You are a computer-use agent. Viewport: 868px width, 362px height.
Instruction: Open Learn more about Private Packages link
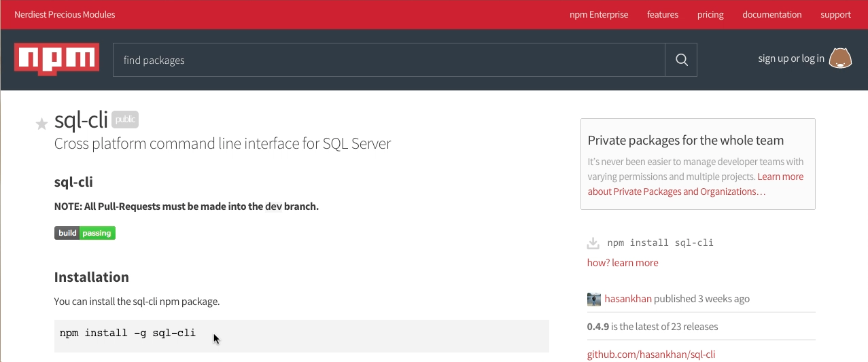click(695, 184)
